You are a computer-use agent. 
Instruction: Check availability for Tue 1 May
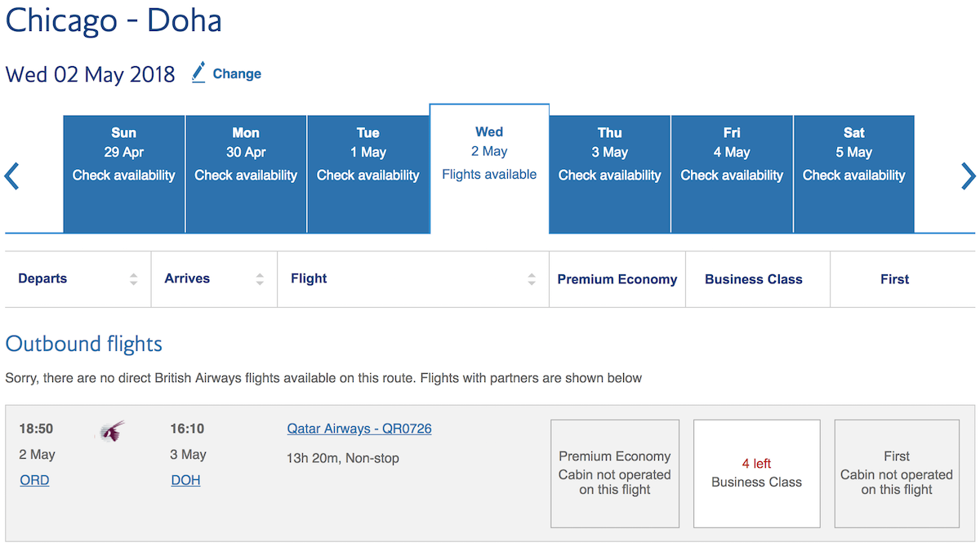368,175
